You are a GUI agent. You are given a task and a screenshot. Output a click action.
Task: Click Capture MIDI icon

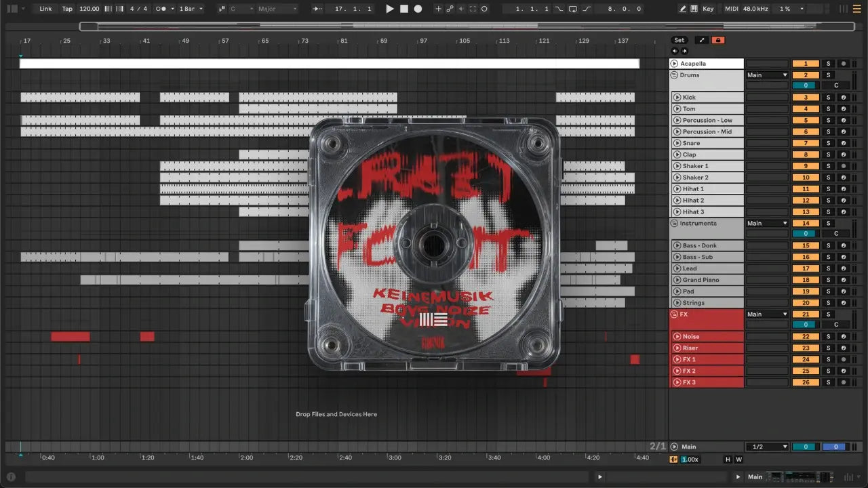point(472,9)
